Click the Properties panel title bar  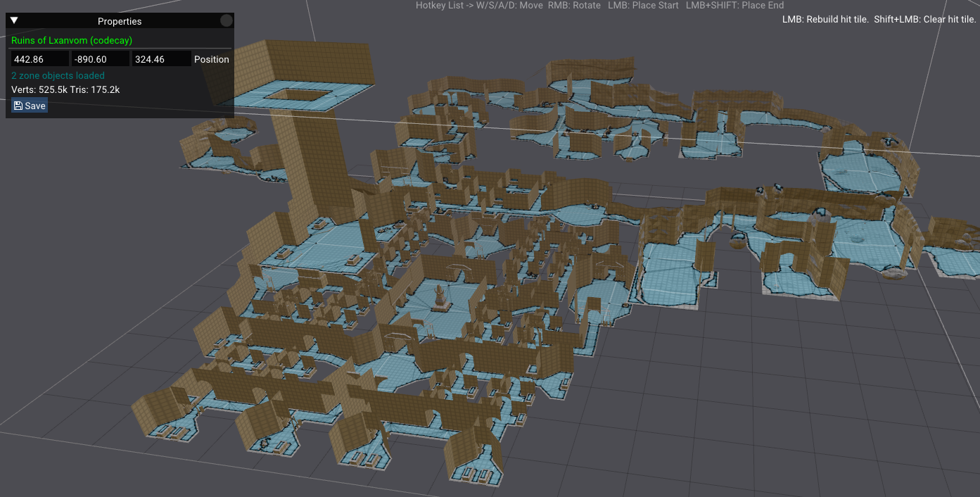[x=120, y=21]
